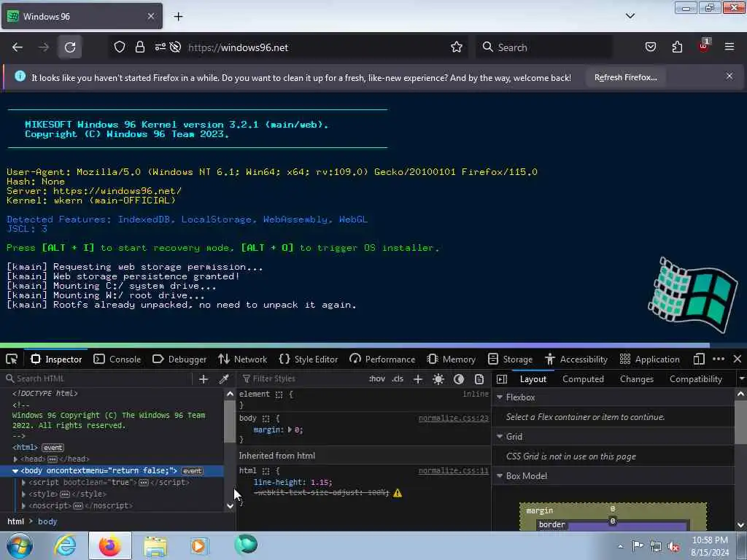
Task: List all tabs dropdown arrow
Action: click(630, 16)
